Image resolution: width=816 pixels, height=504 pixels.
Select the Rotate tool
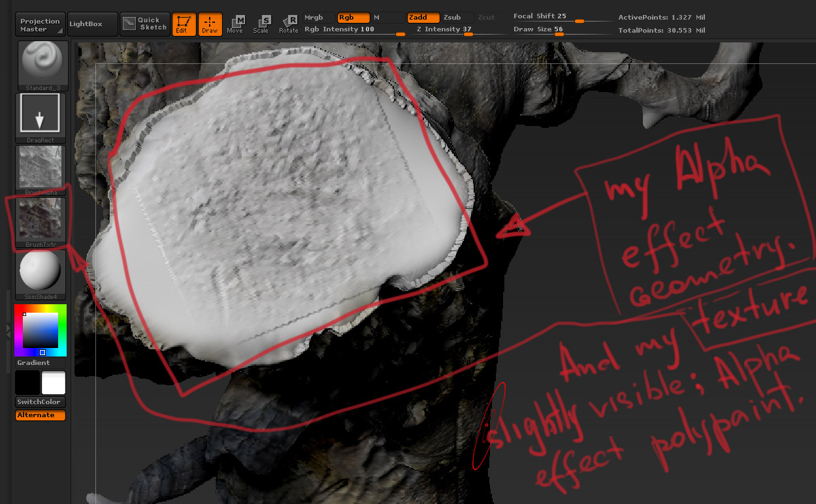click(288, 24)
